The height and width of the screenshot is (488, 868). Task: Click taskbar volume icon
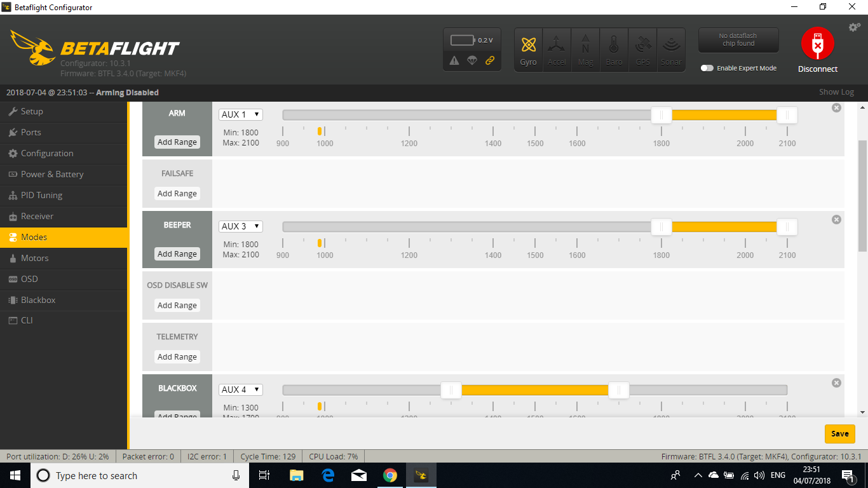click(759, 475)
